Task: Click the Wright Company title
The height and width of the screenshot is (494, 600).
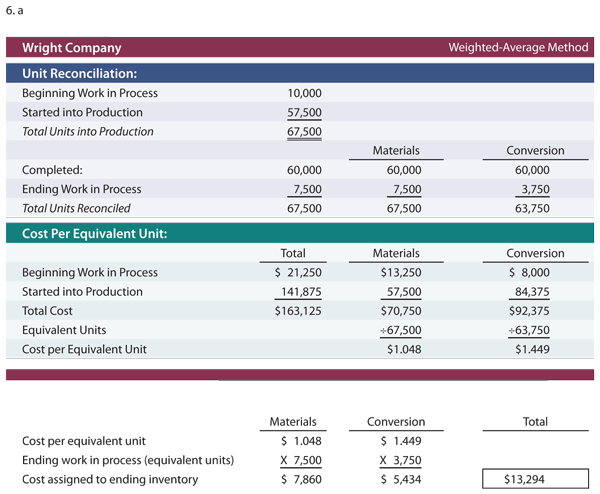Action: coord(72,48)
